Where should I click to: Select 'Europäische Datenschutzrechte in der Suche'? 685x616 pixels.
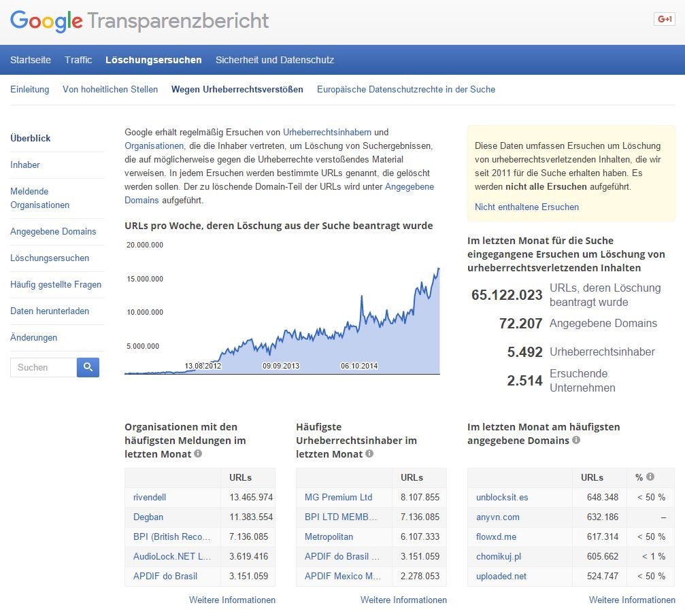coord(406,89)
